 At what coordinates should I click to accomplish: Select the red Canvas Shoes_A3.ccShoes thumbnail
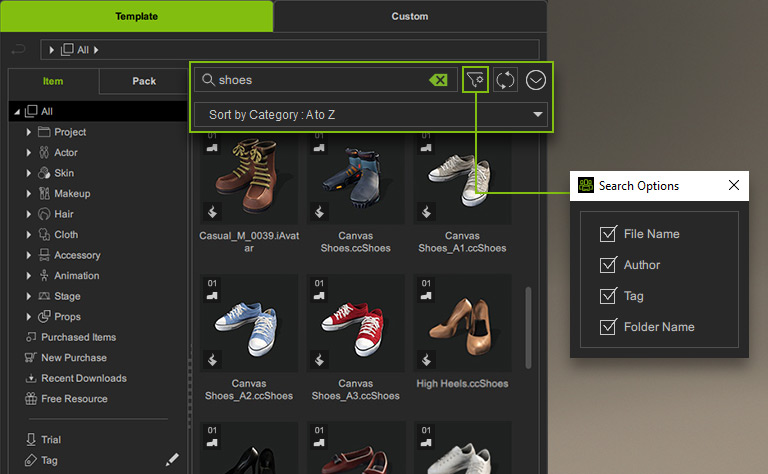pyautogui.click(x=356, y=323)
